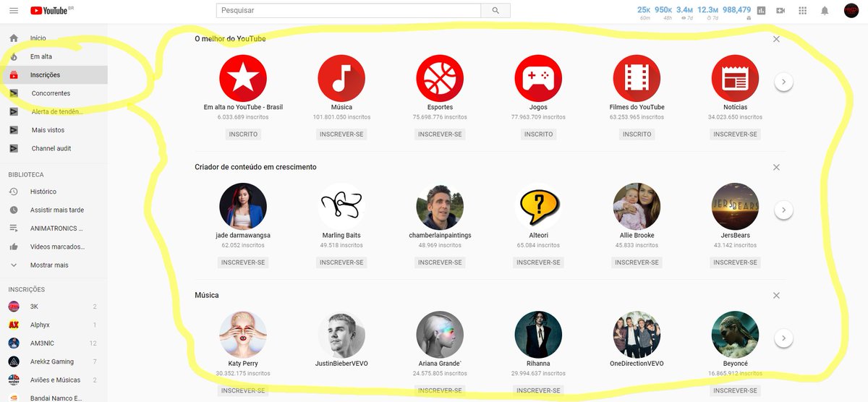Open the bar chart stats icon
This screenshot has height=402, width=868.
tap(761, 10)
